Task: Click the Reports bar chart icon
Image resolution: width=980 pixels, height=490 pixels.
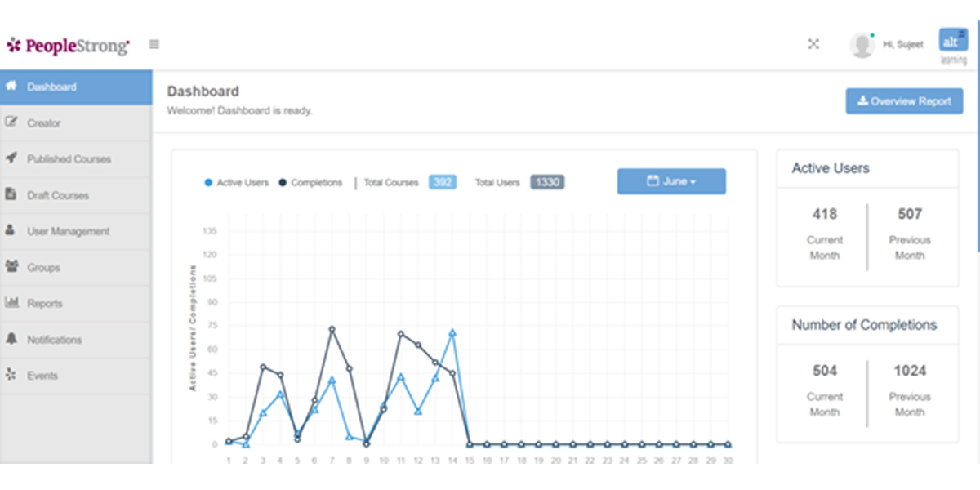Action: [x=11, y=303]
